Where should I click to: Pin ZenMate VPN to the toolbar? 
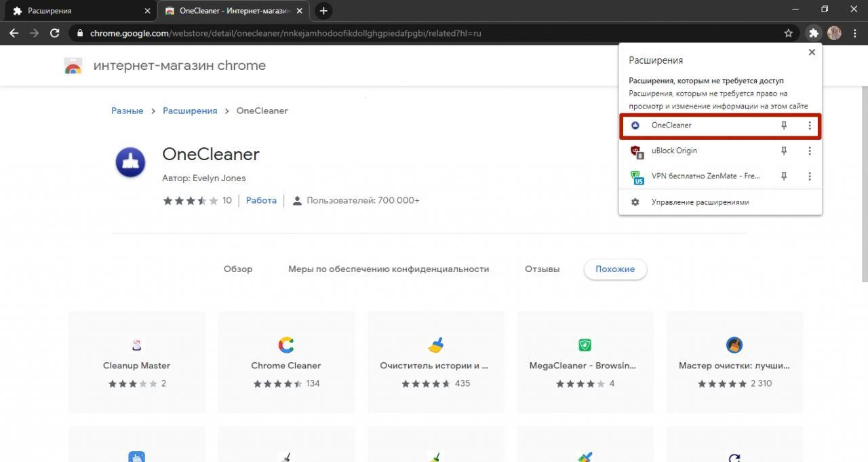tap(784, 176)
